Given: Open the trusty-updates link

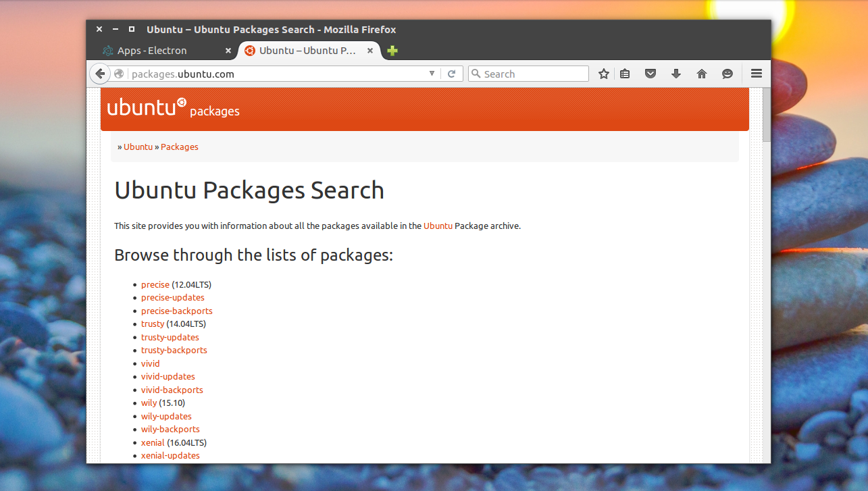Looking at the screenshot, I should (170, 337).
